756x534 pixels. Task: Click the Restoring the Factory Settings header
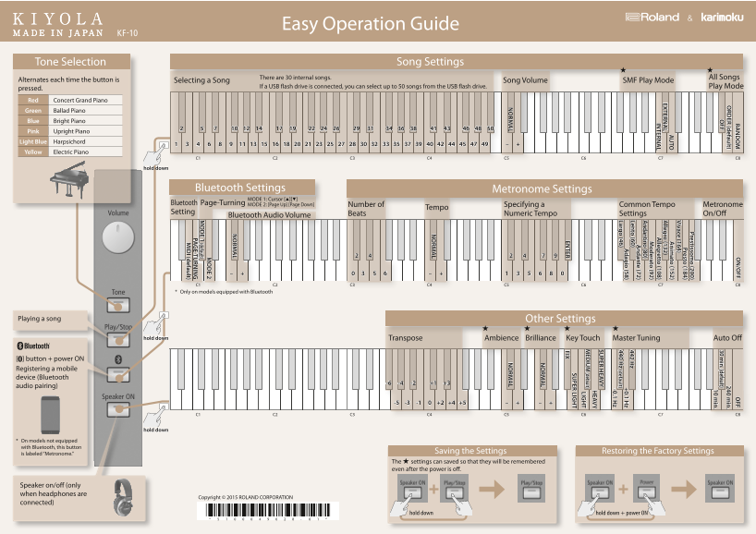pyautogui.click(x=659, y=451)
